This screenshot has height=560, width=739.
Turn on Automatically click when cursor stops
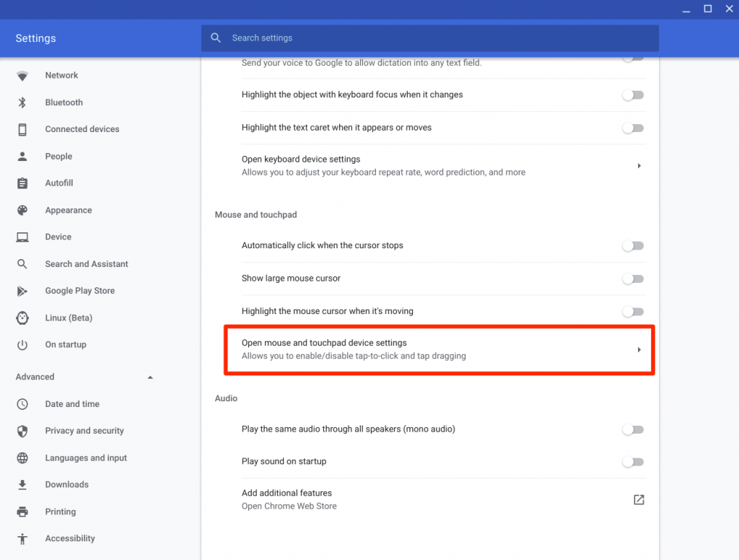coord(633,245)
